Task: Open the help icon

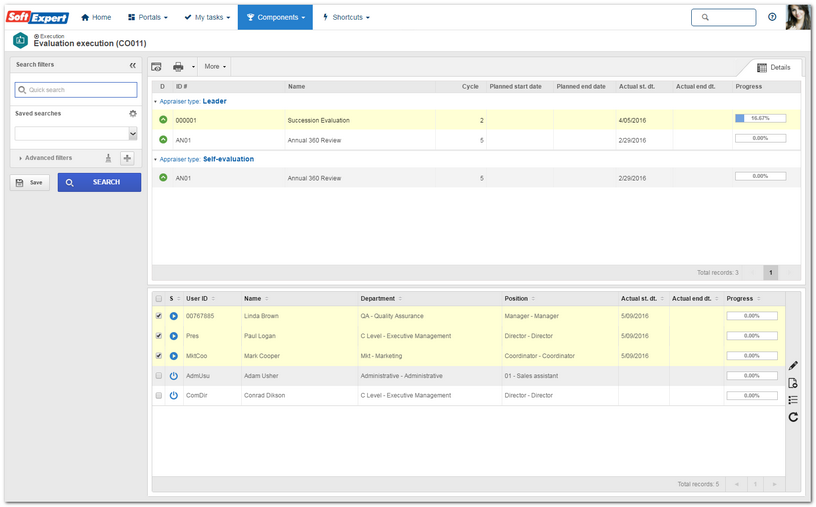Action: click(772, 17)
